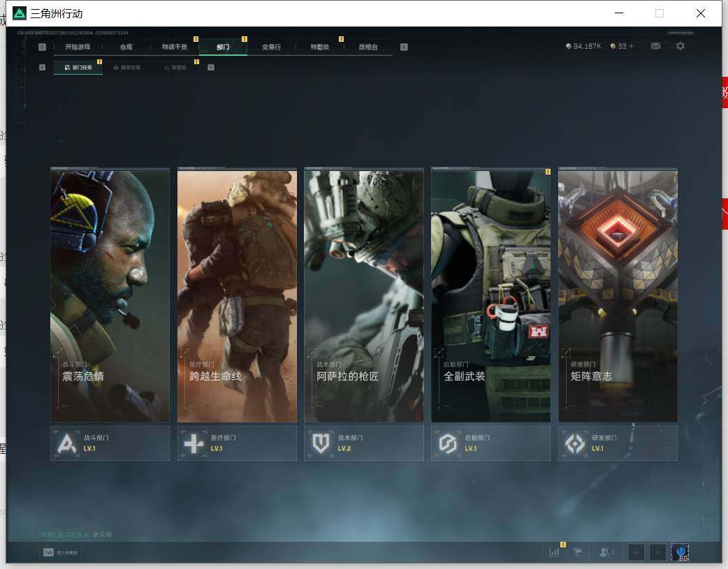Viewport: 728px width, 569px height.
Task: Switch to the 特战干员 tab
Action: 174,47
